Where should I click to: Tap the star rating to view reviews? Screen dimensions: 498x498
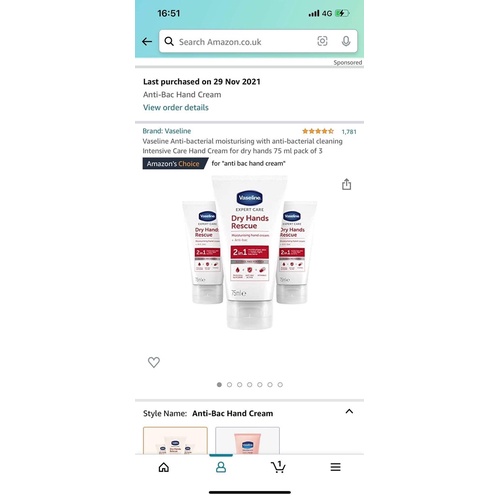tap(318, 131)
